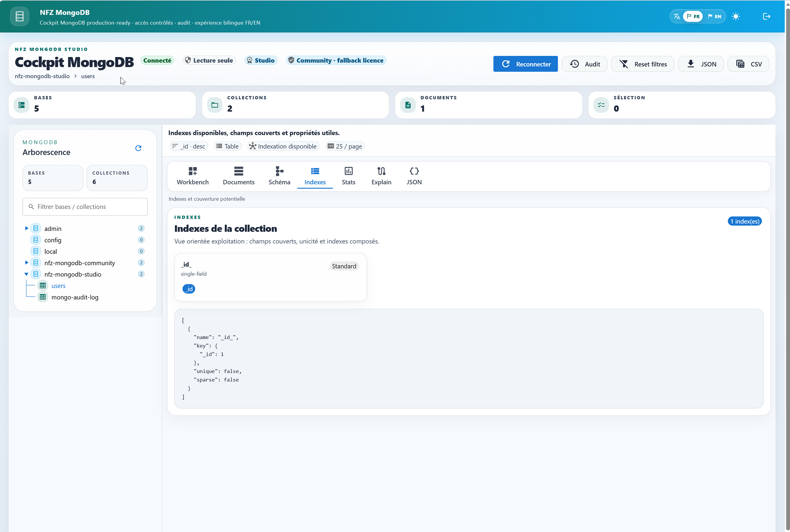This screenshot has height=532, width=790.
Task: Switch to the Stats tab
Action: pyautogui.click(x=349, y=176)
